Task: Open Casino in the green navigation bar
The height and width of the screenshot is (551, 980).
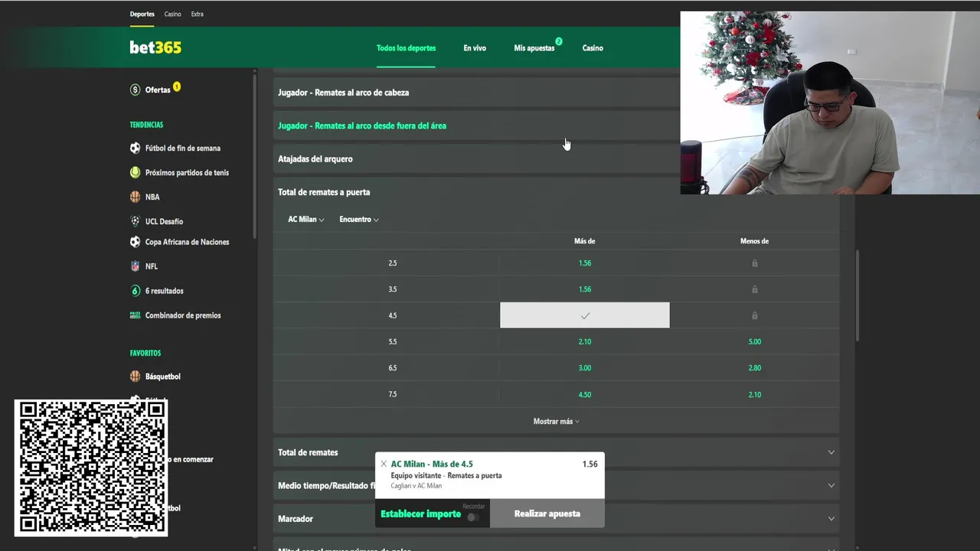Action: (593, 48)
